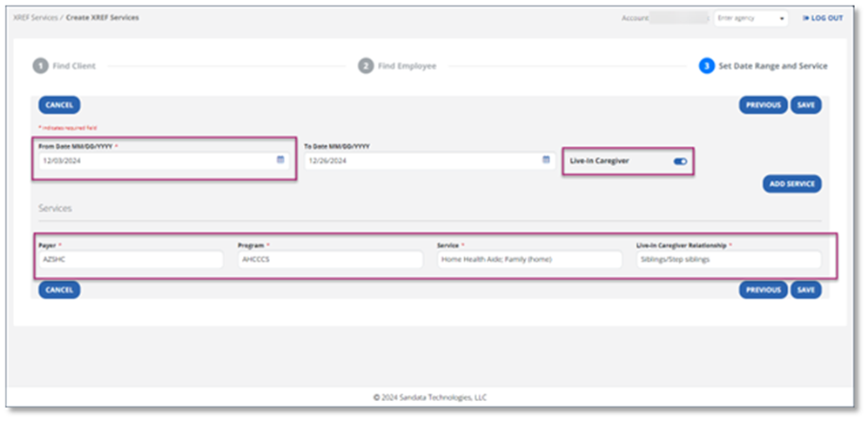Click the XREF Services breadcrumb link
The height and width of the screenshot is (421, 868).
(34, 17)
